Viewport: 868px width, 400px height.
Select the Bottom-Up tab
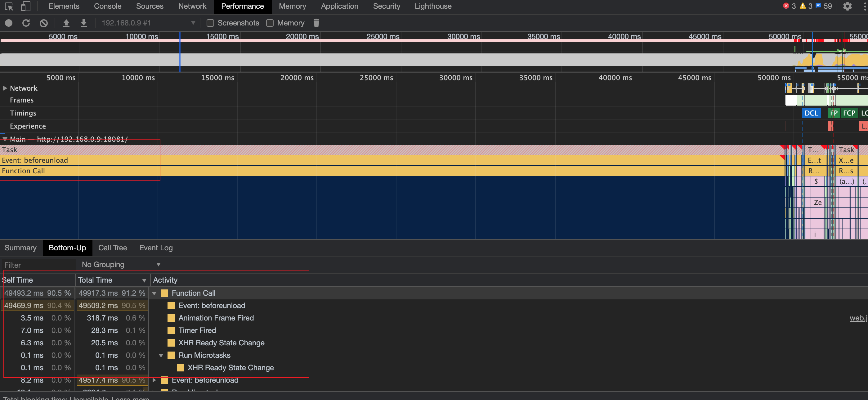pyautogui.click(x=67, y=248)
